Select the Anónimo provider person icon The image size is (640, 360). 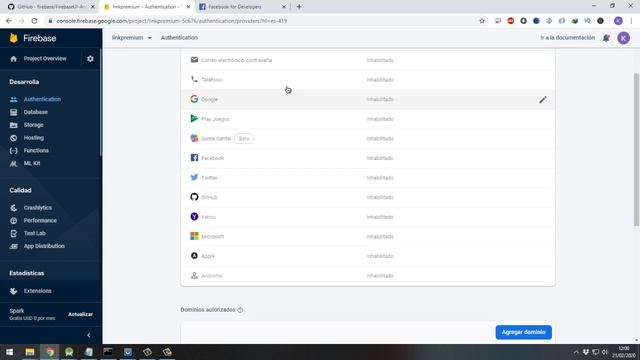pos(194,275)
